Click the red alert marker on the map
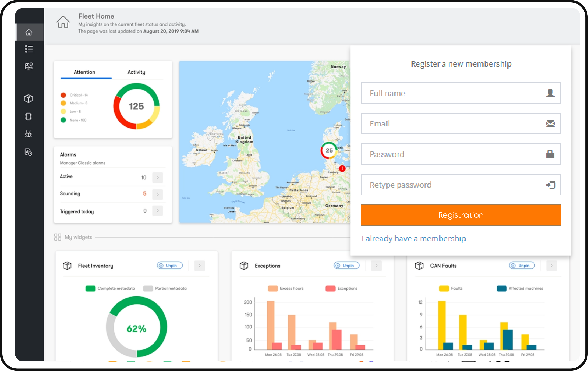Image resolution: width=588 pixels, height=371 pixels. tap(342, 169)
